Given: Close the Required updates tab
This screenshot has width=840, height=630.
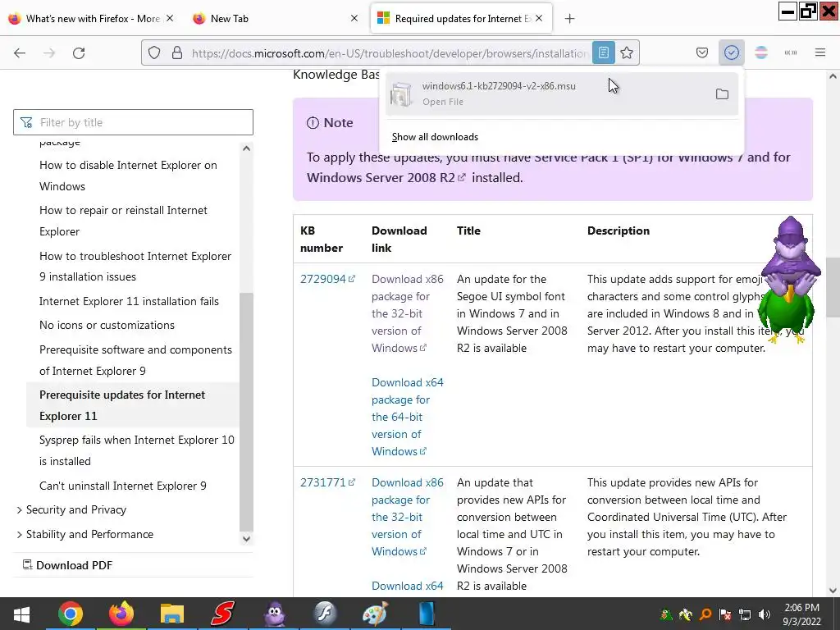Looking at the screenshot, I should [x=539, y=19].
